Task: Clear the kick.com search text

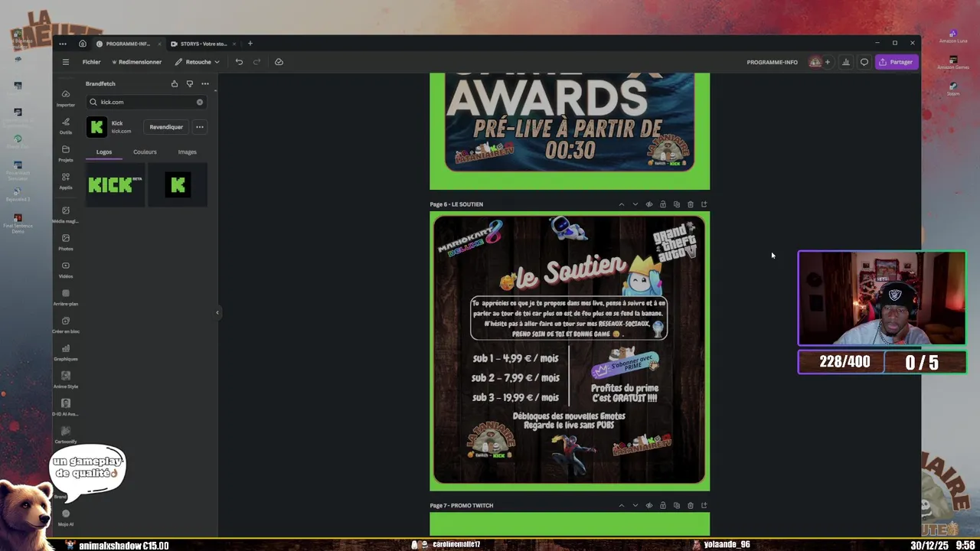Action: 200,102
